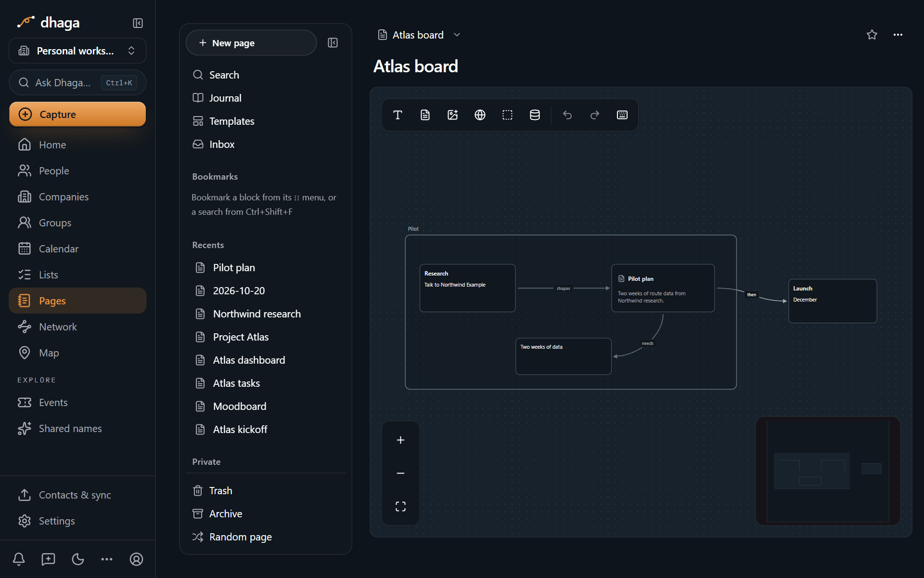The width and height of the screenshot is (924, 578).
Task: Insert a database block on canvas
Action: point(535,115)
